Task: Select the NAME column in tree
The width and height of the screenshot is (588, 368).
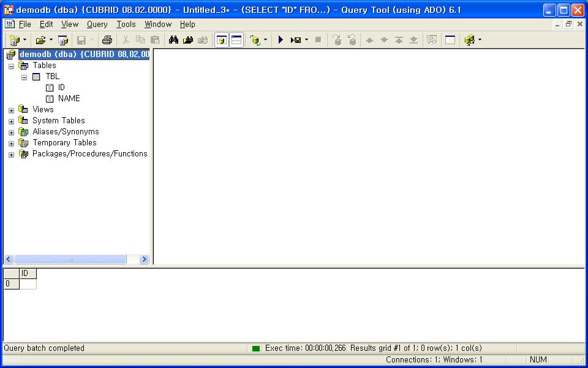Action: tap(69, 99)
